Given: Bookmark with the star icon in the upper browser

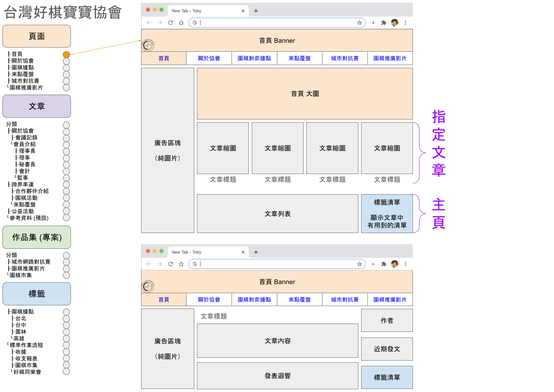Looking at the screenshot, I should click(359, 23).
